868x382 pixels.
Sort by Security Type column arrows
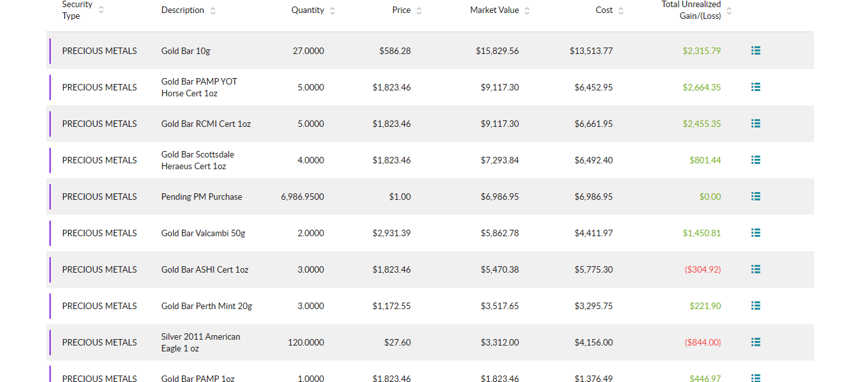coord(101,10)
